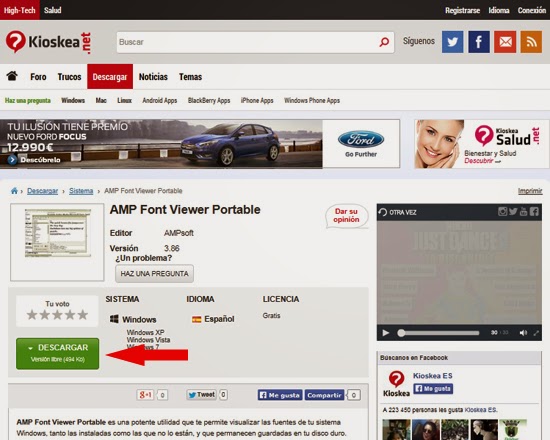Open the Windows Phone Apps link
550x440 pixels.
312,100
